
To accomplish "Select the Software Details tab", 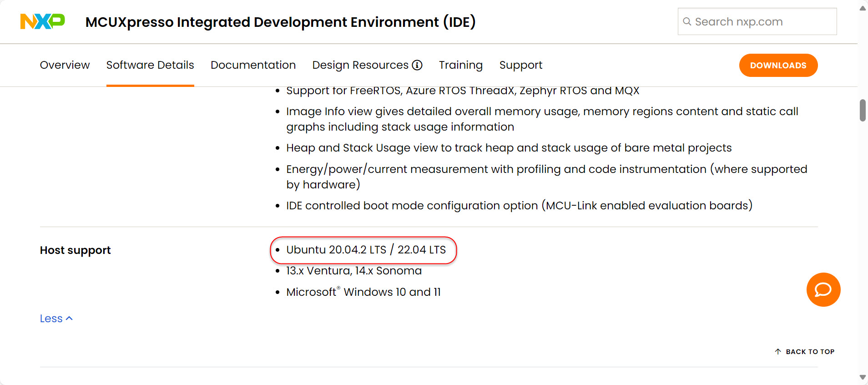I will pyautogui.click(x=150, y=65).
